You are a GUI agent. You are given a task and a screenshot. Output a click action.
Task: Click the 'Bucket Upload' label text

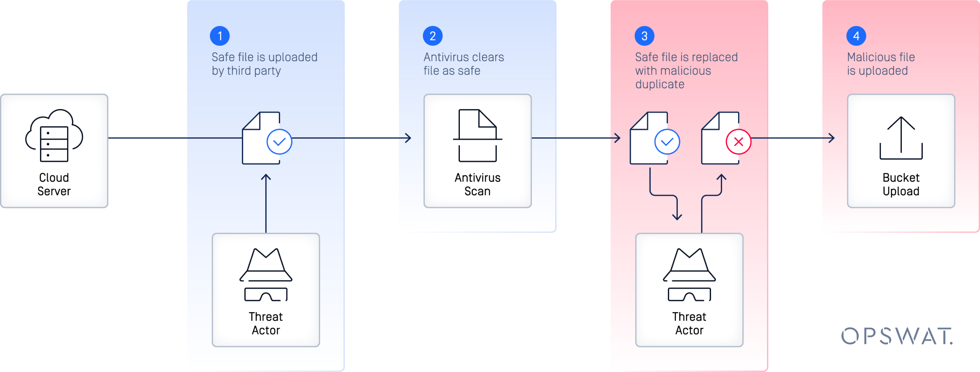pyautogui.click(x=901, y=184)
